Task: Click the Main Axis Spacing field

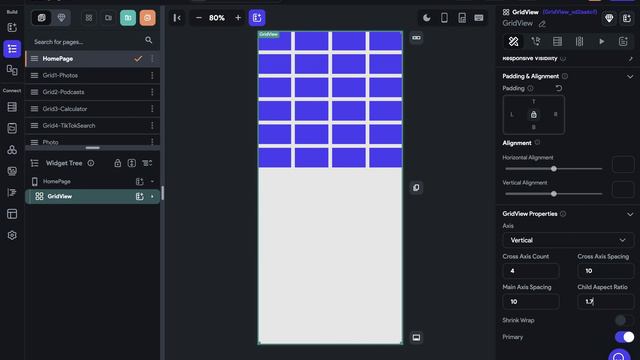Action: click(531, 302)
